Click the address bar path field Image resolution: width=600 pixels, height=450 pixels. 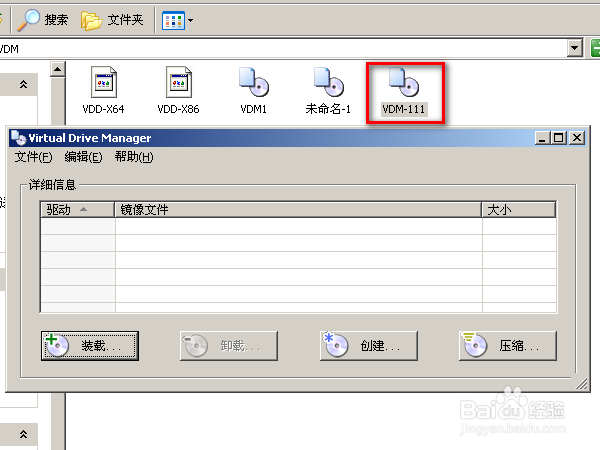click(283, 49)
